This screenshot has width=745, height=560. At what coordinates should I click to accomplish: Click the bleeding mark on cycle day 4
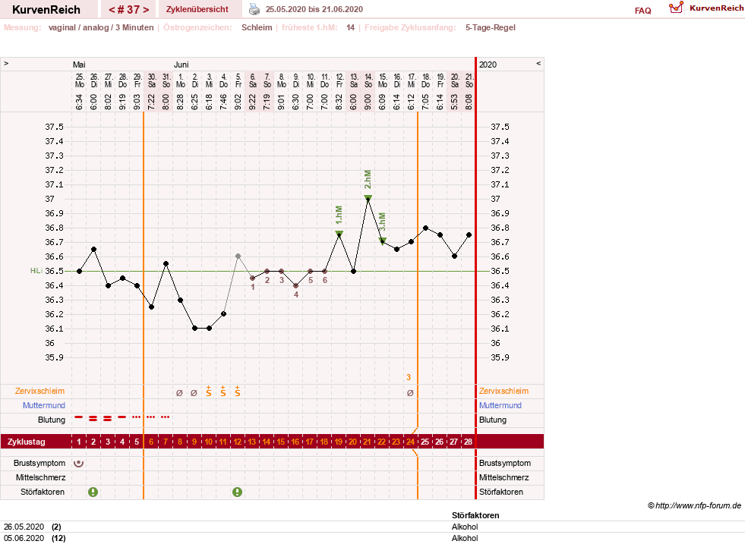click(122, 417)
